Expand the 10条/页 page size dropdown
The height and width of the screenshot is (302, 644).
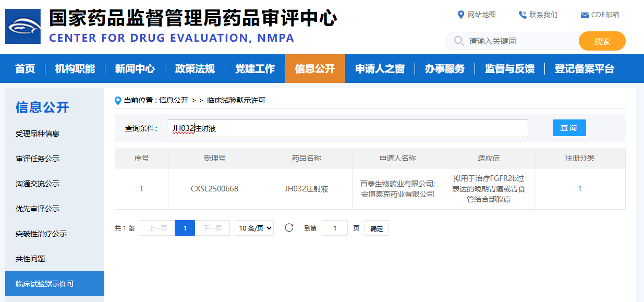point(254,228)
